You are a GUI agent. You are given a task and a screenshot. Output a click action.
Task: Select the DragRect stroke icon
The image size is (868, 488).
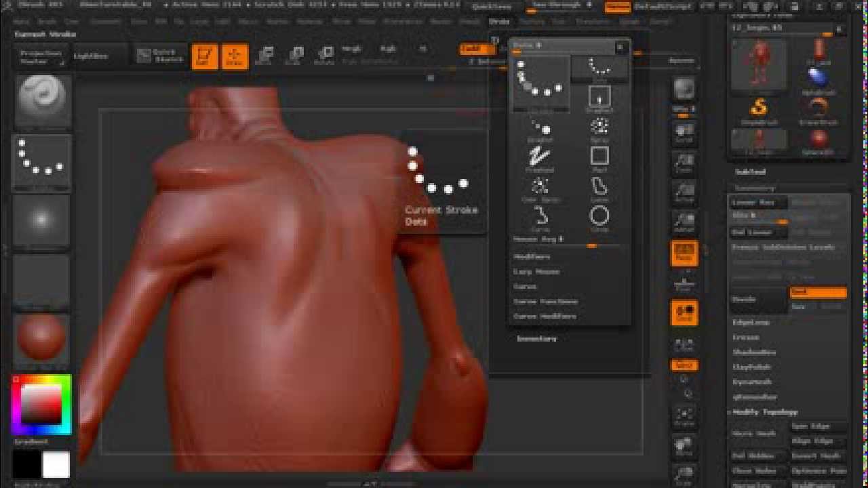click(x=599, y=98)
